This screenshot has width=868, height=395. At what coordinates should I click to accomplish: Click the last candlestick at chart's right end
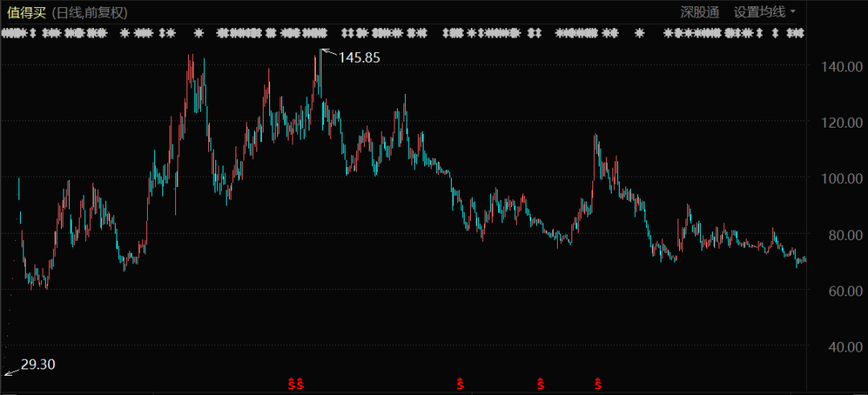804,259
